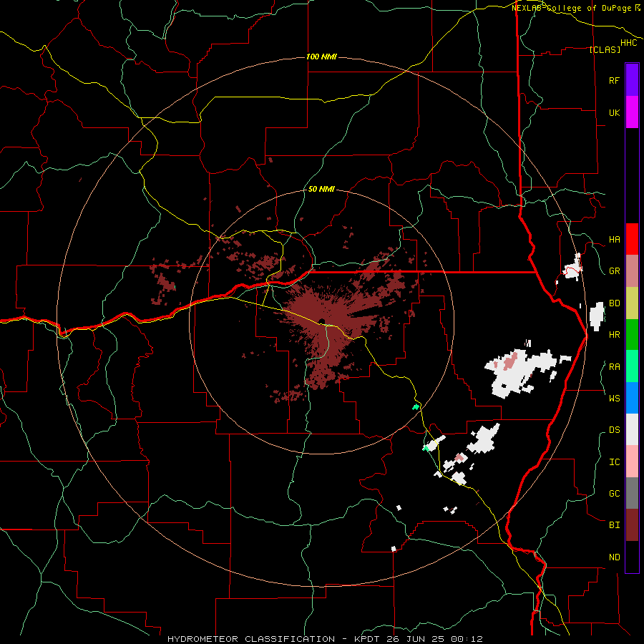The image size is (644, 644).
Task: Select the DS white legend swatch
Action: 632,429
